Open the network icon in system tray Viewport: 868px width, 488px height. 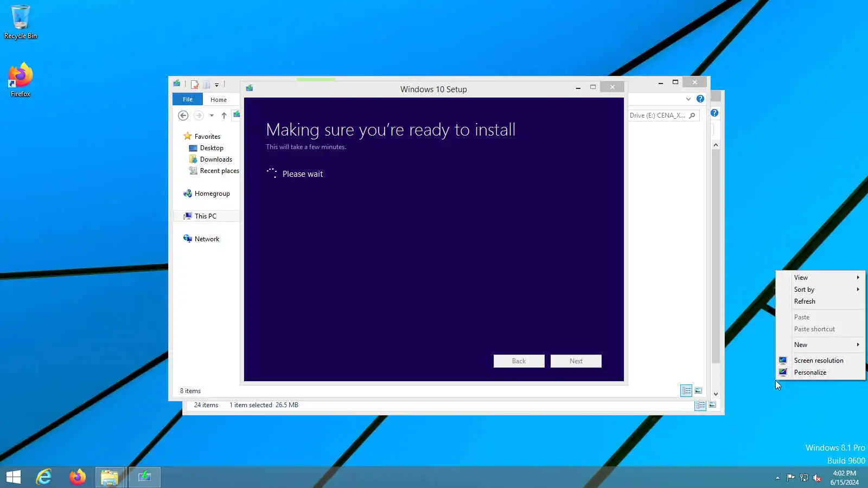(804, 478)
